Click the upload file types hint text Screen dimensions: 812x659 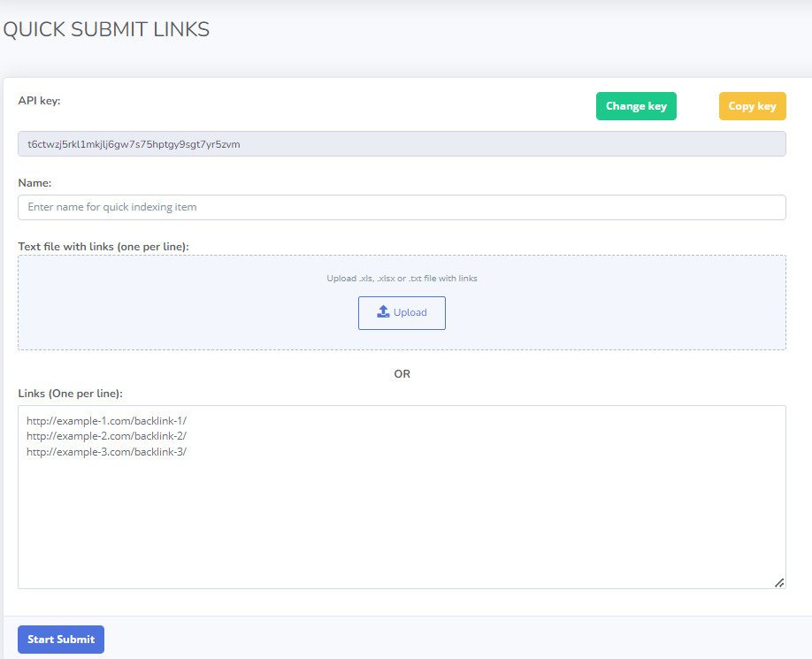click(x=402, y=278)
